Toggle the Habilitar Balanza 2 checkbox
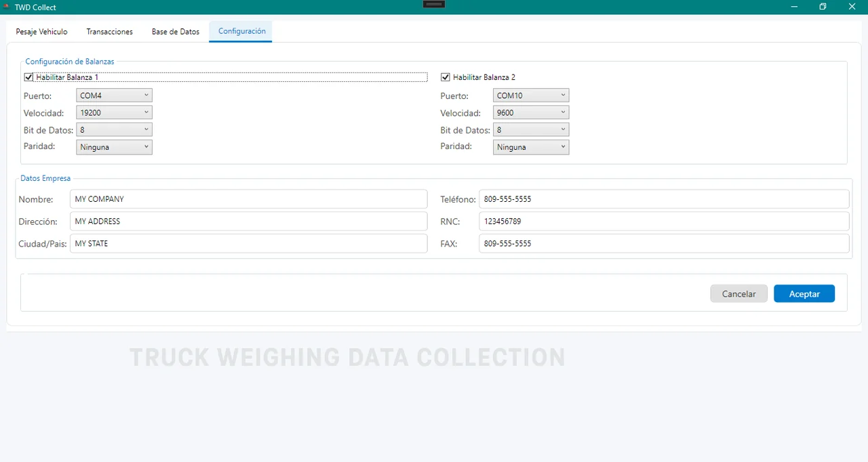The height and width of the screenshot is (462, 868). click(446, 77)
